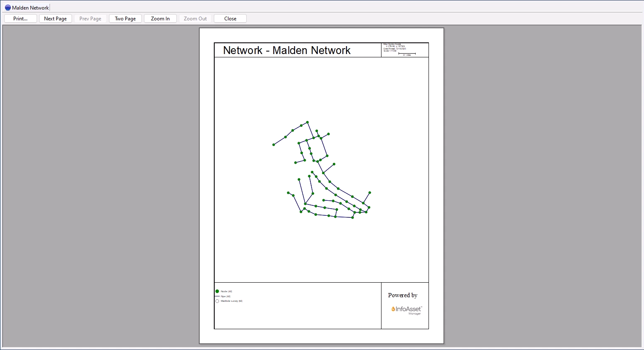The image size is (644, 350).
Task: Click the Pipe line symbol in the legend
Action: 217,296
